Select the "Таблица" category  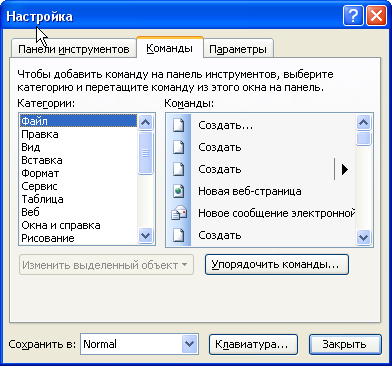78,199
